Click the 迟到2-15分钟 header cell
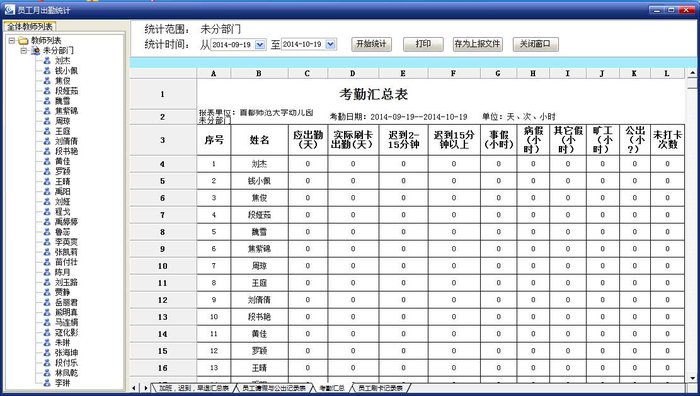 [404, 140]
